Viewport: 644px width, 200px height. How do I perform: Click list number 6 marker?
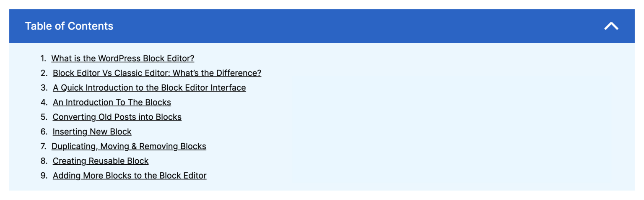tap(44, 132)
